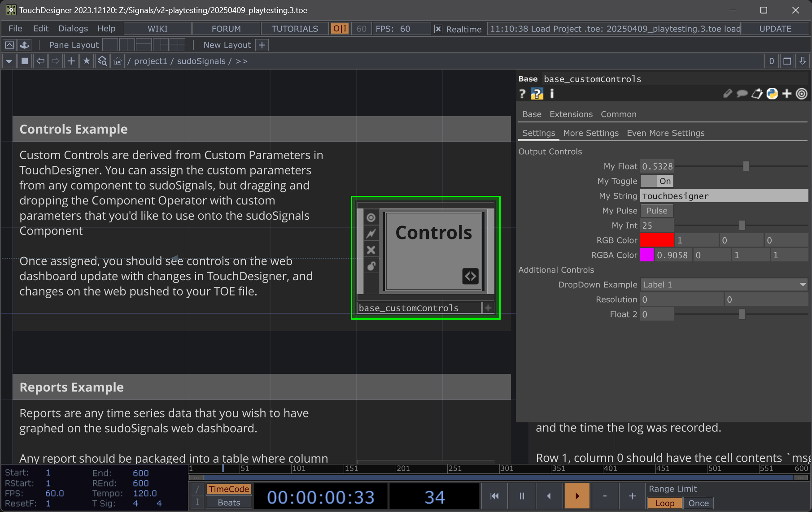Choose the three-pane layout icon

[x=161, y=45]
